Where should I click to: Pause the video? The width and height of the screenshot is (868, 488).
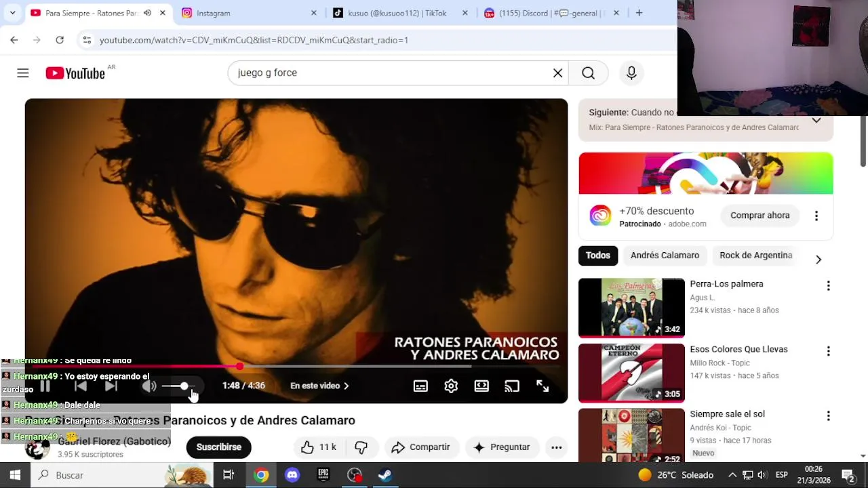coord(45,386)
